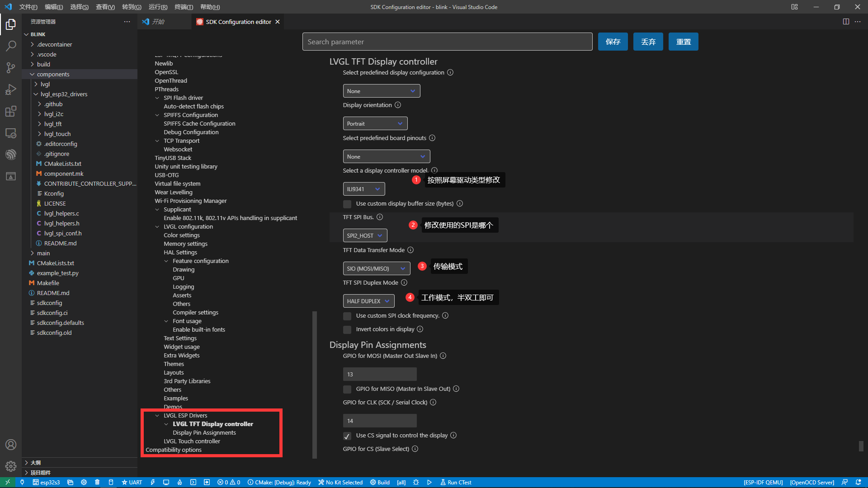Open the Manage gear in activity bar
Screen dimensions: 868x488
(11, 466)
